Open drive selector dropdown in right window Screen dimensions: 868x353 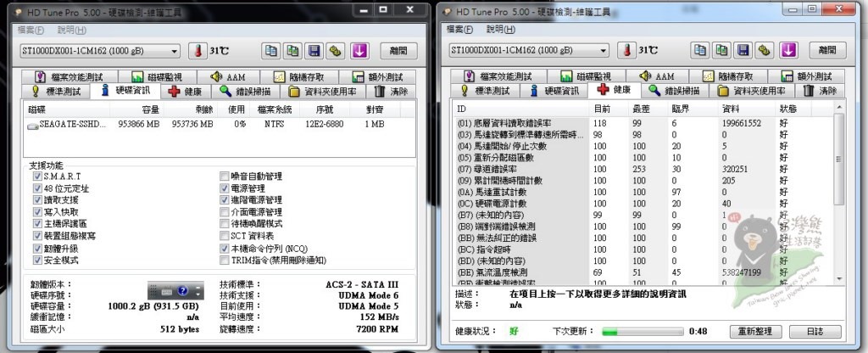(529, 50)
